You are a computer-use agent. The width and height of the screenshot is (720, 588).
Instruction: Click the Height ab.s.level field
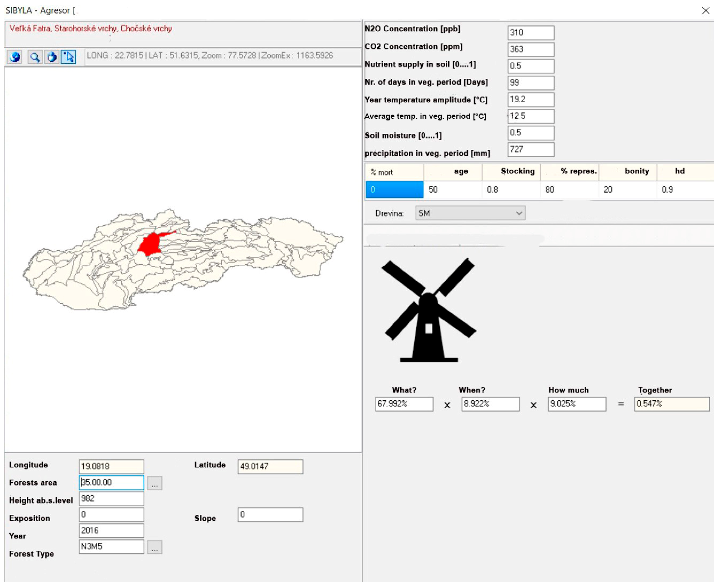coord(111,499)
